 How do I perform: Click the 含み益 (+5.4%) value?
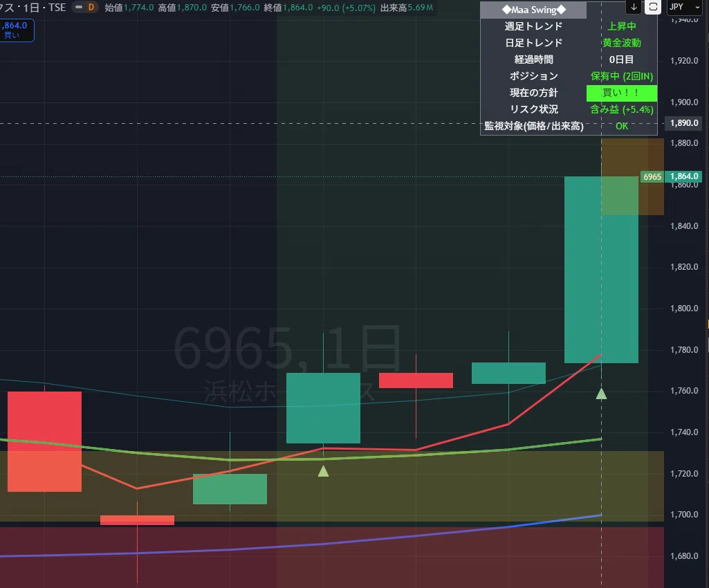(x=622, y=109)
